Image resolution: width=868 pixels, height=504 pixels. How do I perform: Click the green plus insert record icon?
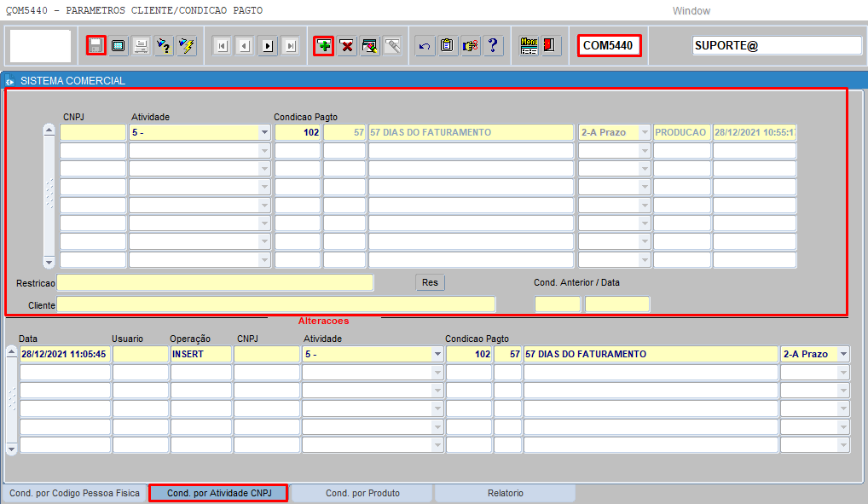coord(324,46)
